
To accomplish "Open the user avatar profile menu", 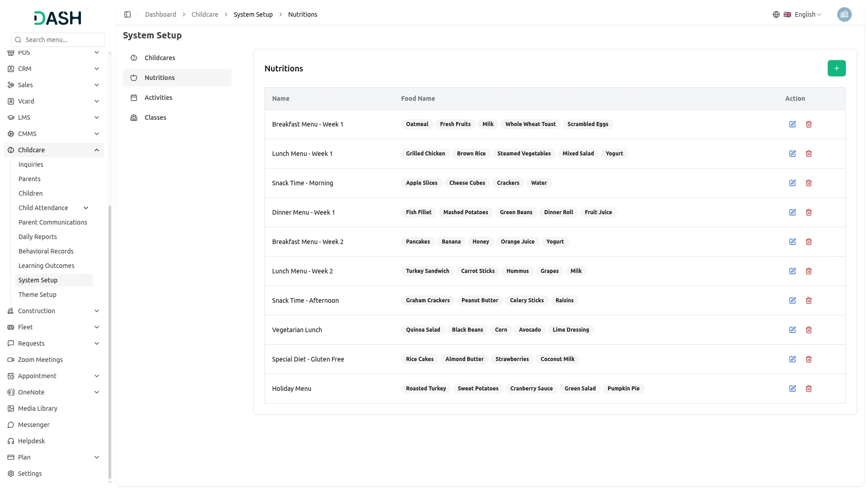I will click(x=844, y=14).
